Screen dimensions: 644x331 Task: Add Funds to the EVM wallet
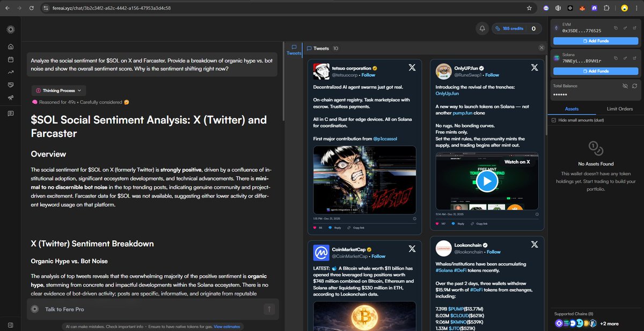tap(596, 41)
